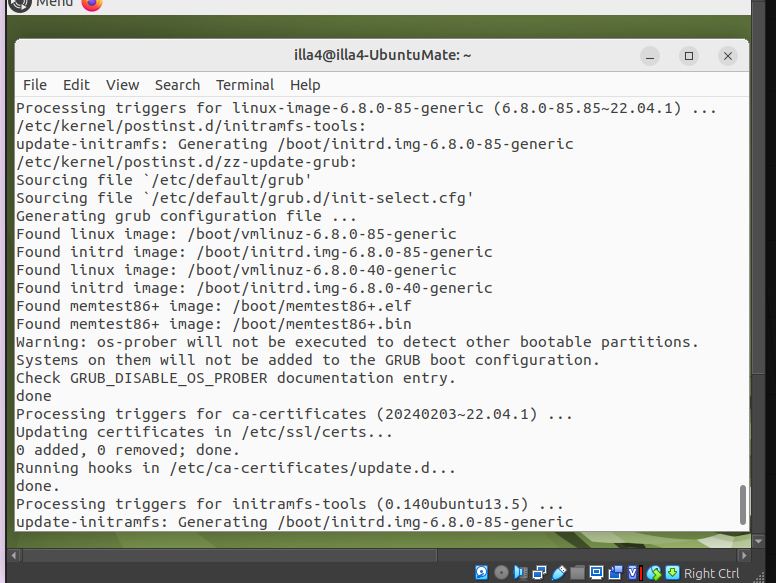
Task: Click the terminal's vertical scrollbar thumb
Action: tap(742, 505)
